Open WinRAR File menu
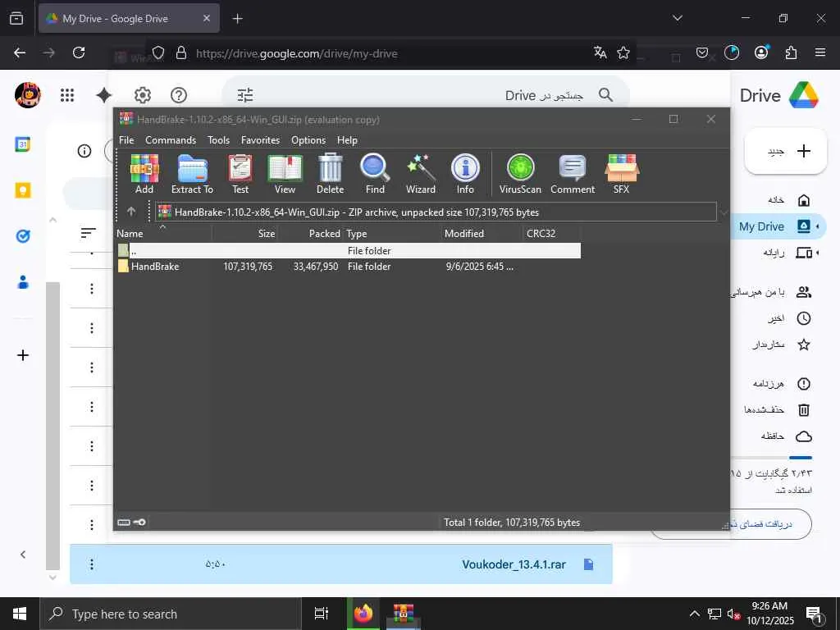The image size is (840, 630). click(x=126, y=139)
